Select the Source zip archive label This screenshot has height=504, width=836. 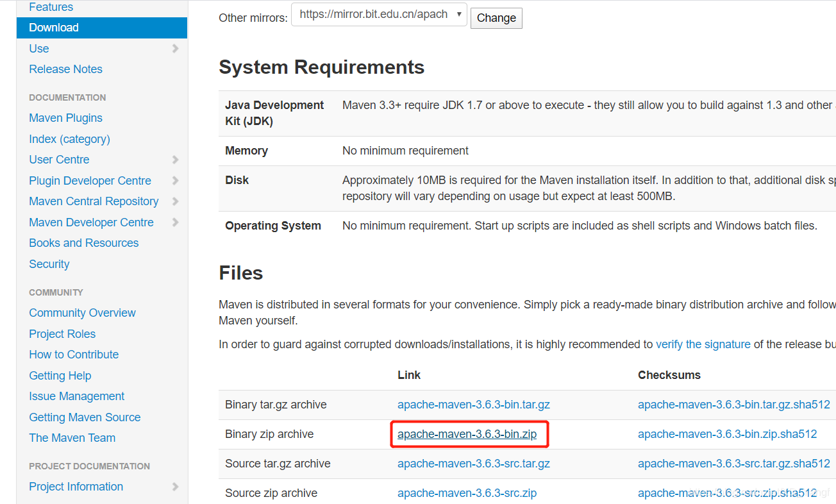point(271,493)
